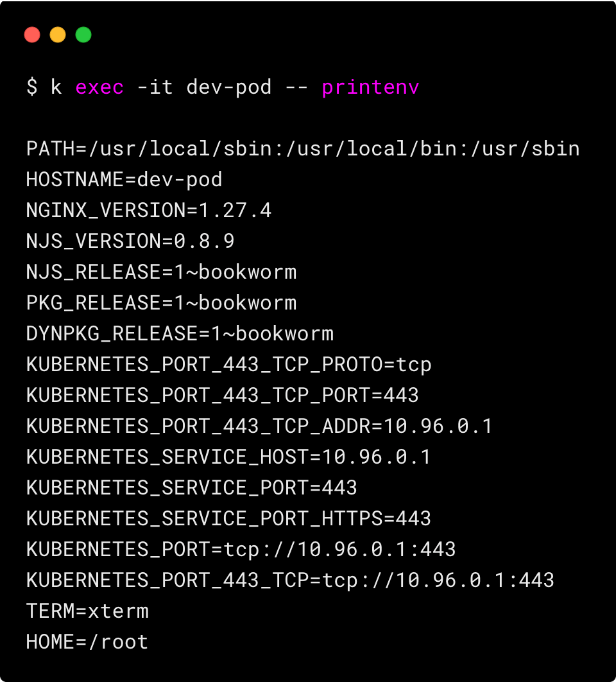
Task: Click the magenta 'exec' command word
Action: pyautogui.click(x=100, y=87)
